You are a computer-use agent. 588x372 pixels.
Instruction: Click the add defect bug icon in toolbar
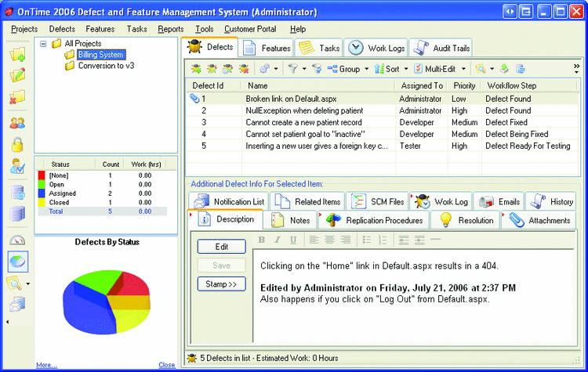(x=196, y=69)
